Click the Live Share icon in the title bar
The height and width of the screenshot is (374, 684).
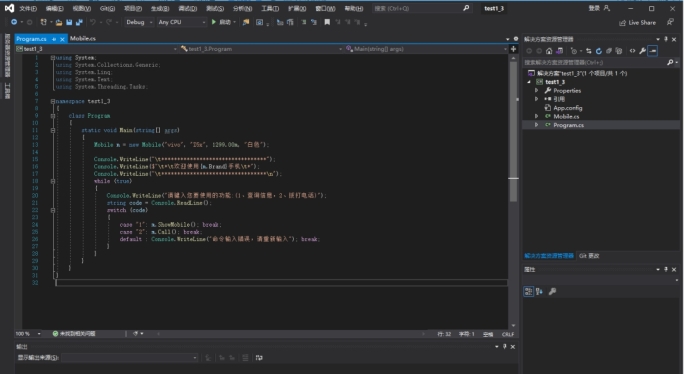(622, 23)
